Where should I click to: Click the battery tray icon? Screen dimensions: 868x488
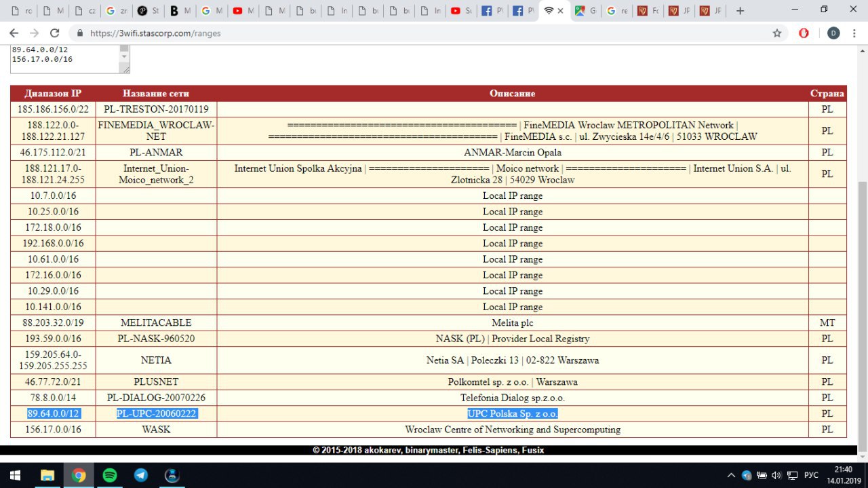pos(762,475)
